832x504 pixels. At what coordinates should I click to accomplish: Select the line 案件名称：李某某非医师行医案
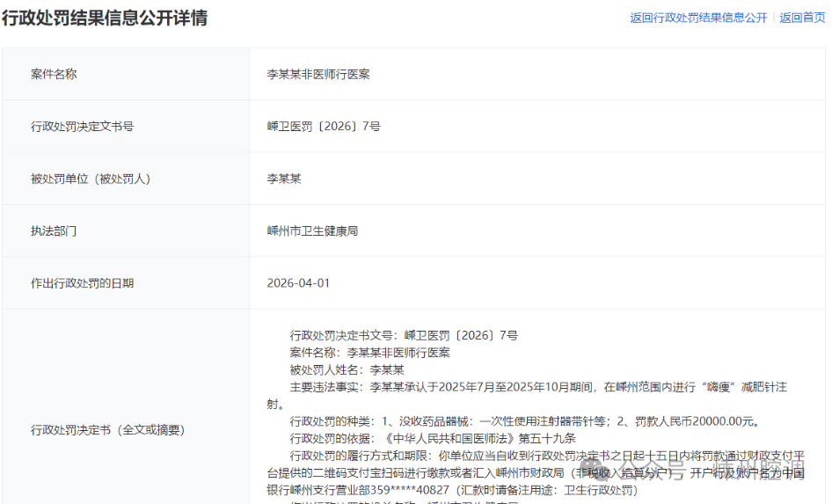(x=370, y=353)
